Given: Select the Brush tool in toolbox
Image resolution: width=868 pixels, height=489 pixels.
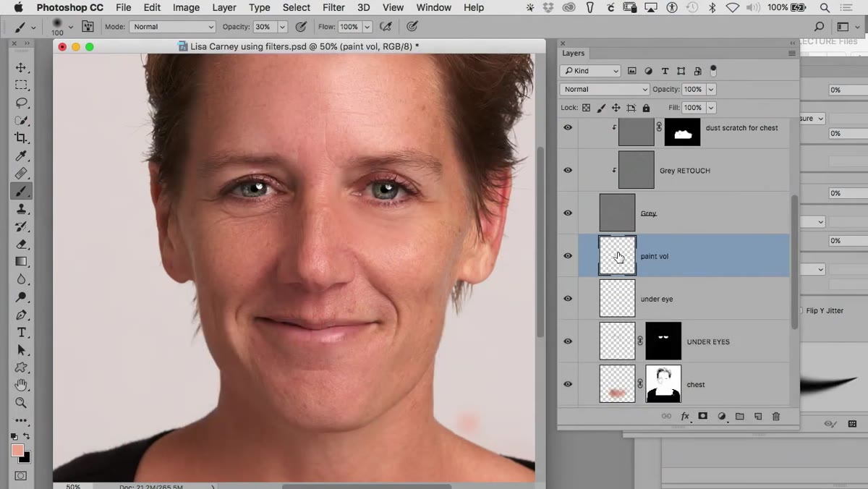Looking at the screenshot, I should coord(21,192).
